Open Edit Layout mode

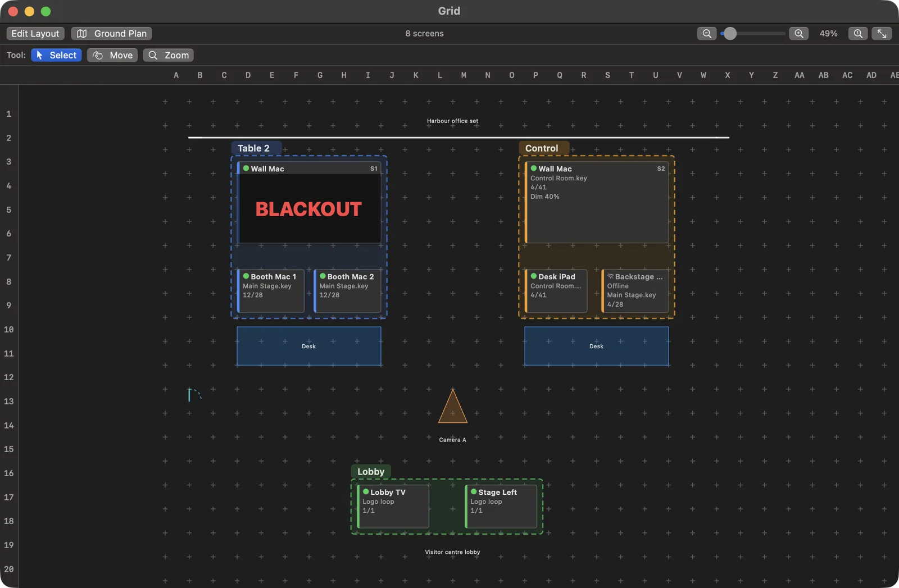(35, 34)
